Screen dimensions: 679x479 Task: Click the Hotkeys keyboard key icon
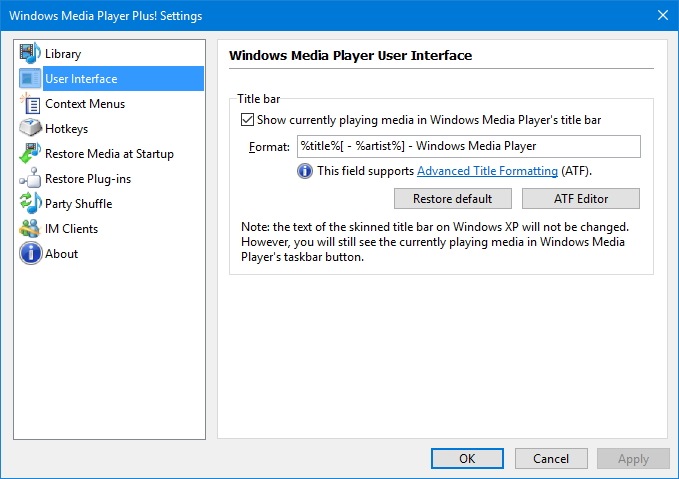click(x=30, y=128)
